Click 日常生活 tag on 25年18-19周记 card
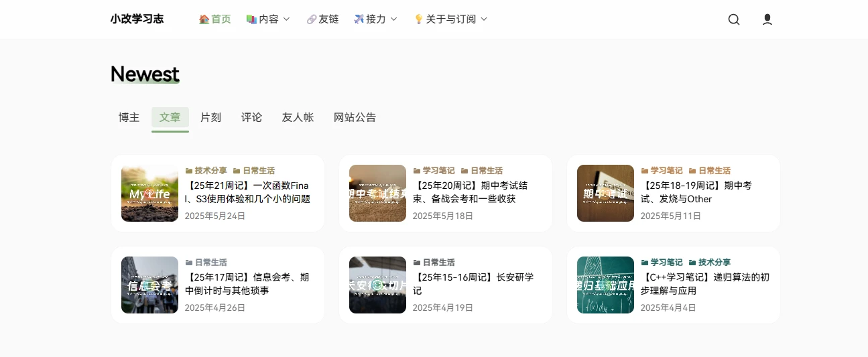The width and height of the screenshot is (868, 357). click(x=715, y=171)
